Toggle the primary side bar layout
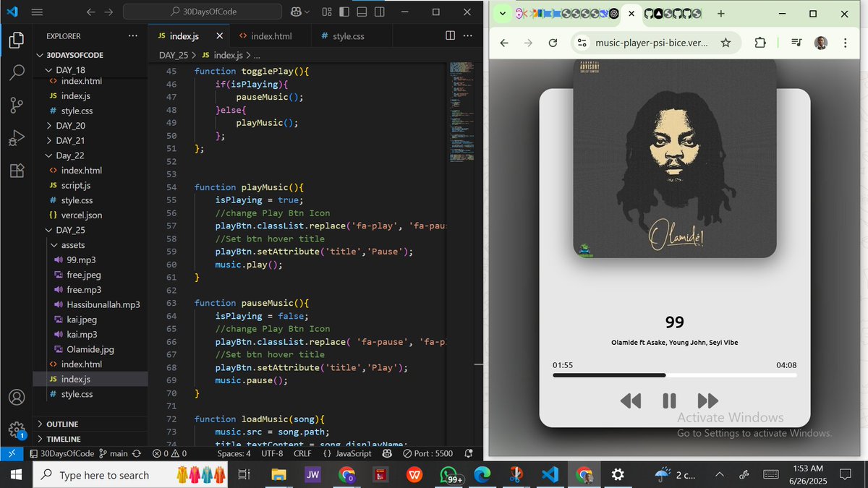This screenshot has width=868, height=488. click(344, 12)
